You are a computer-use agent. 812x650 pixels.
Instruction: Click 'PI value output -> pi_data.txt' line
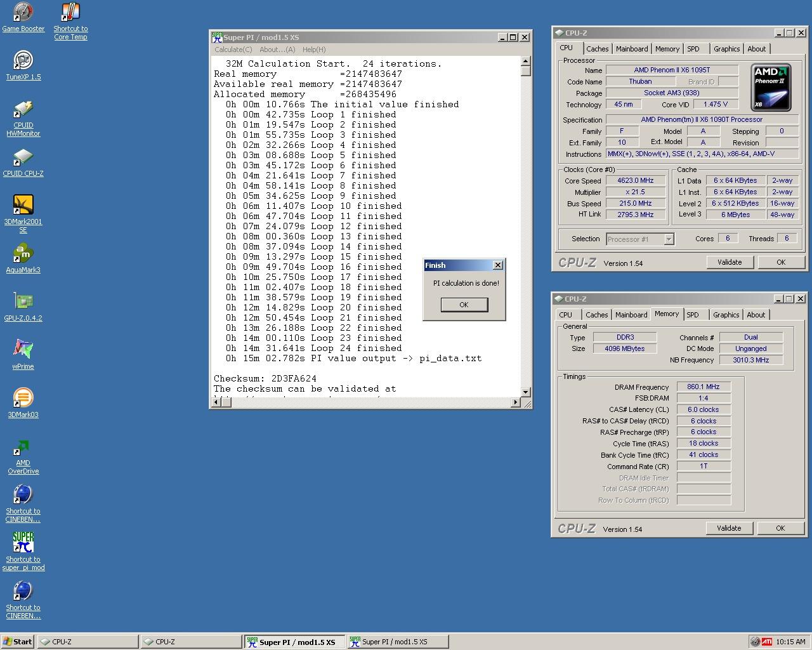coord(353,358)
